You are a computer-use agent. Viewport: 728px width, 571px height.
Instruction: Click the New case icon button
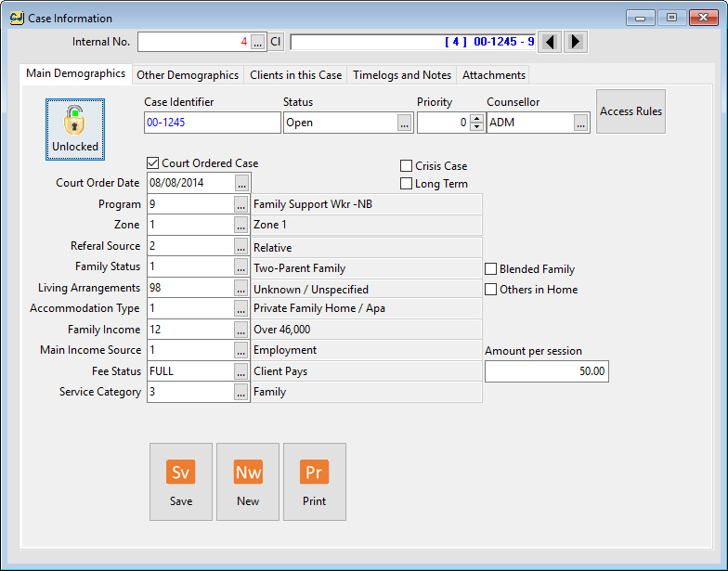pos(248,481)
